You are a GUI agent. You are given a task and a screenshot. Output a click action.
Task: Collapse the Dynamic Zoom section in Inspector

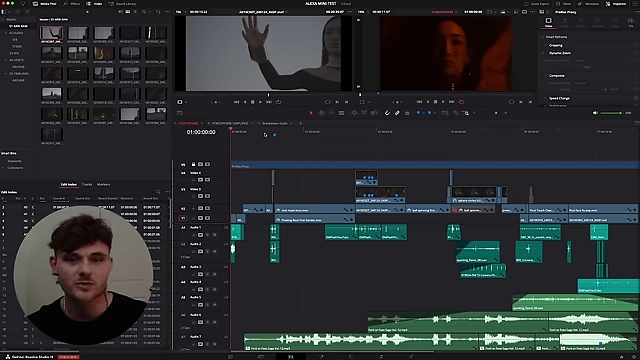click(560, 53)
